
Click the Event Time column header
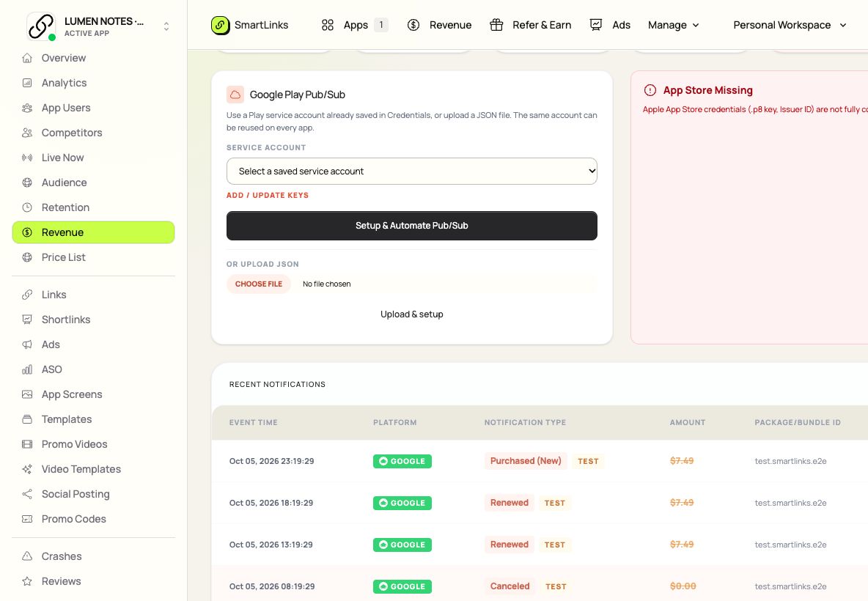pyautogui.click(x=254, y=423)
